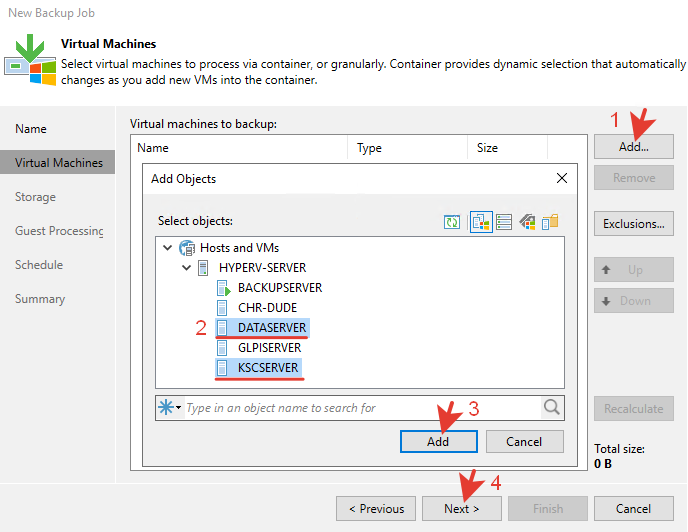The image size is (688, 532).
Task: Click the HYPERV-SERVER host icon
Action: coord(204,268)
